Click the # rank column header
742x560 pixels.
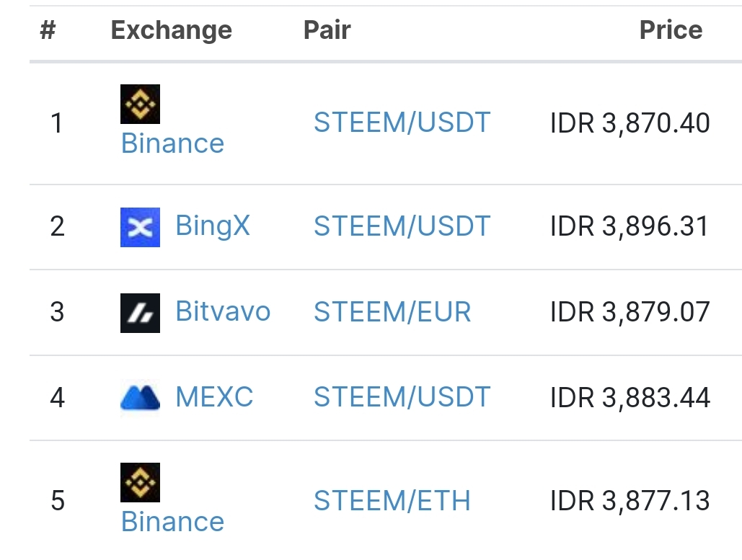coord(48,30)
